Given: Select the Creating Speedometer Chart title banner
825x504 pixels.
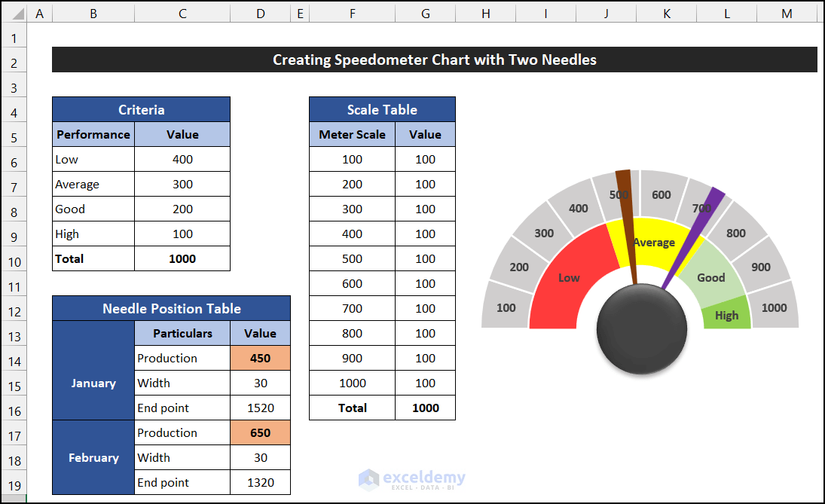Looking at the screenshot, I should [434, 60].
